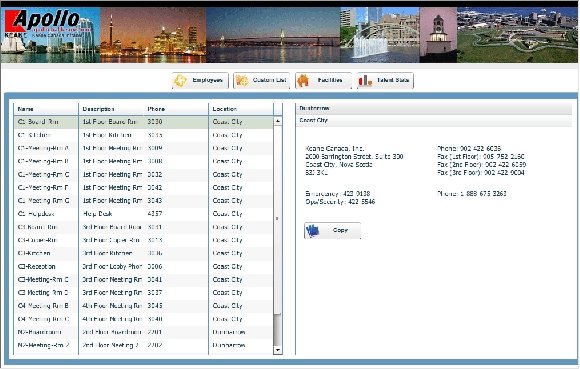
Task: Select the N2-Meeting-Rm 2 row
Action: click(x=143, y=345)
